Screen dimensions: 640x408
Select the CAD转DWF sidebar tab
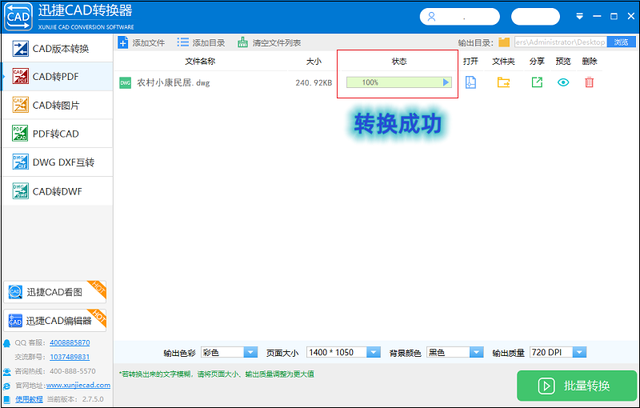tap(57, 191)
